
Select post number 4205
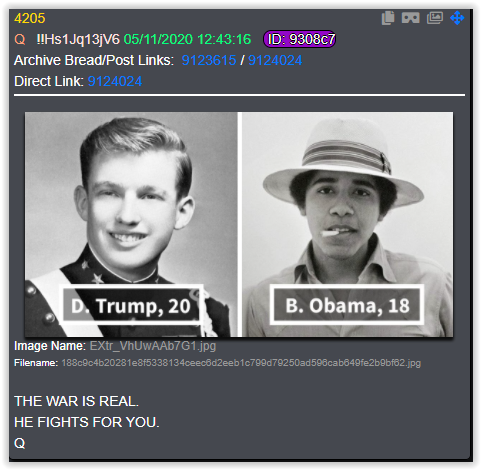[29, 18]
